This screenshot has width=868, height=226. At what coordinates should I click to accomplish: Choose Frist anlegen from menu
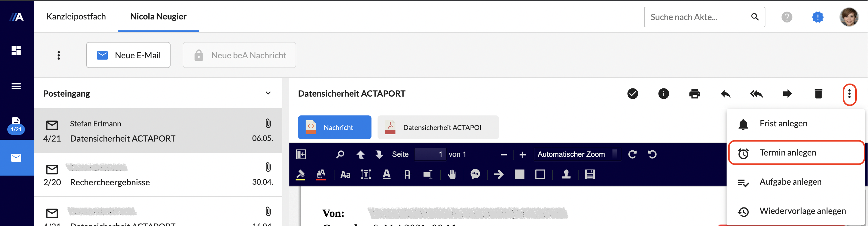tap(795, 123)
